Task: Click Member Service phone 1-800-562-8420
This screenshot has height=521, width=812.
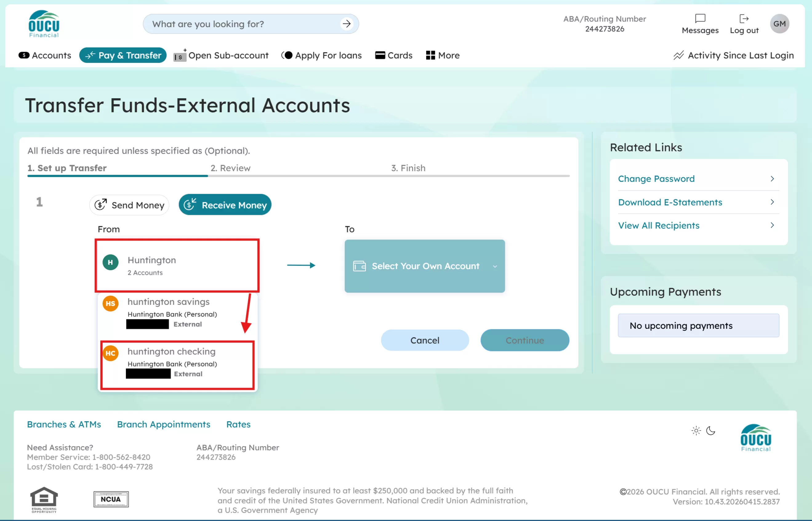Action: click(121, 457)
